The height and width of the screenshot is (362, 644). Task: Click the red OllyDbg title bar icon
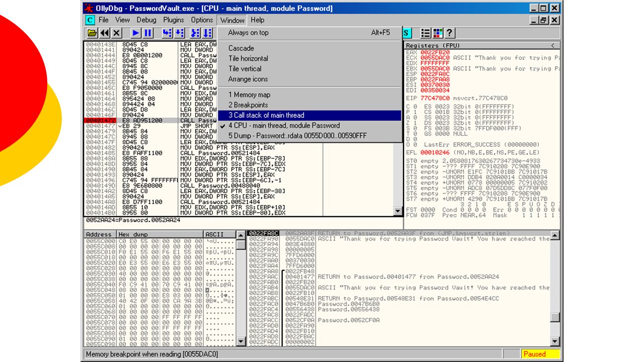(88, 8)
